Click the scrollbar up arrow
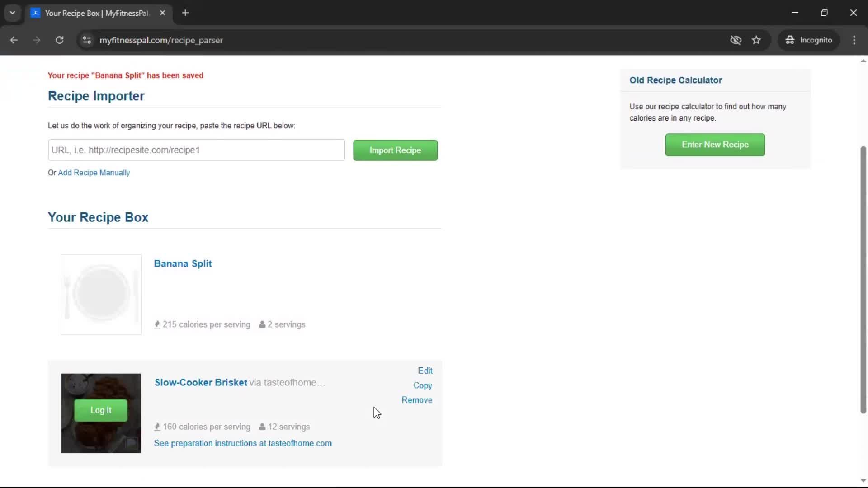The height and width of the screenshot is (488, 868). click(863, 61)
